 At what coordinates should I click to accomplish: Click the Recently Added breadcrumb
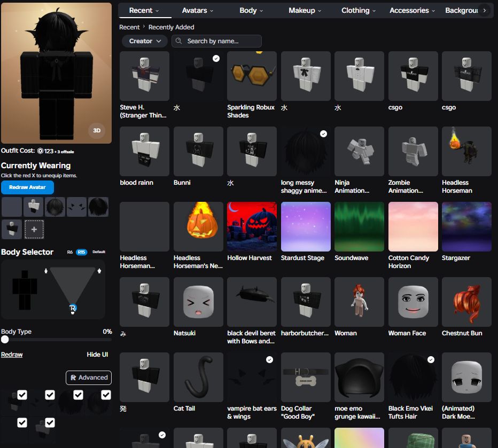171,27
